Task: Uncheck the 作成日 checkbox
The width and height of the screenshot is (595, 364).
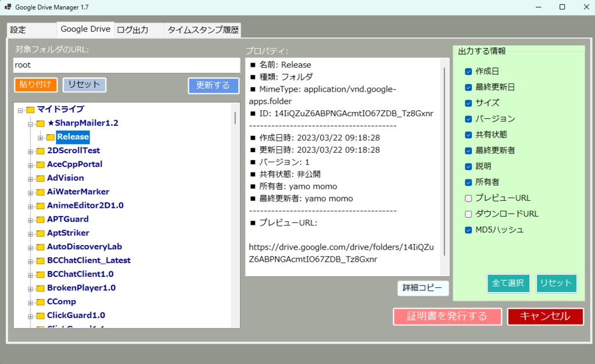Action: pyautogui.click(x=468, y=71)
